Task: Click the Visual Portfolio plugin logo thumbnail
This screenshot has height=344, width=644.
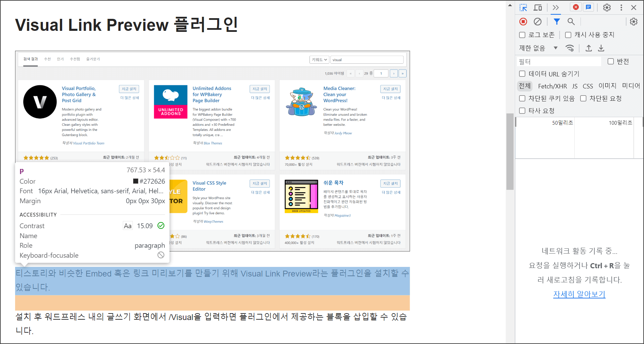Action: [x=40, y=102]
